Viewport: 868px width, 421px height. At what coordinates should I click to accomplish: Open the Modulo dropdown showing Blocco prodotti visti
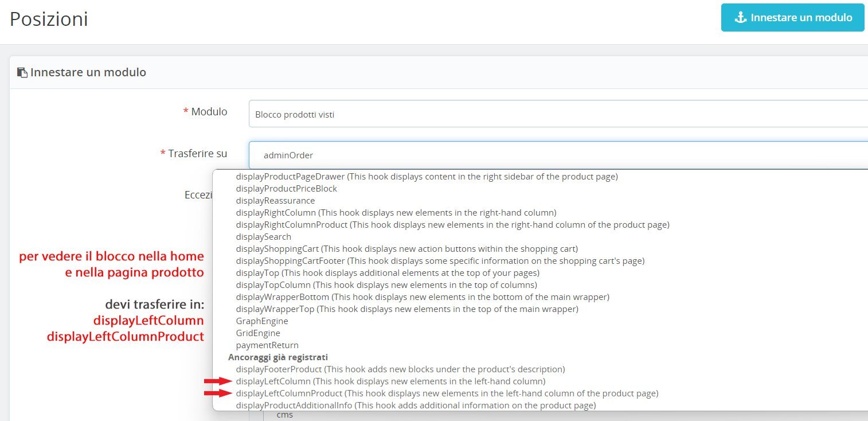tap(558, 114)
